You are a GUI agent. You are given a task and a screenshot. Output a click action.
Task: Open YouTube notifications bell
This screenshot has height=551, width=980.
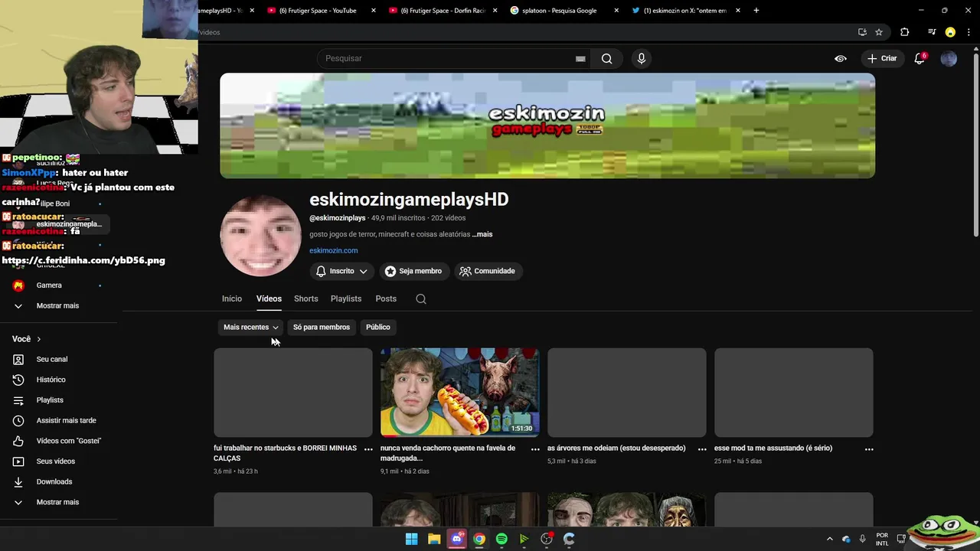pos(920,58)
